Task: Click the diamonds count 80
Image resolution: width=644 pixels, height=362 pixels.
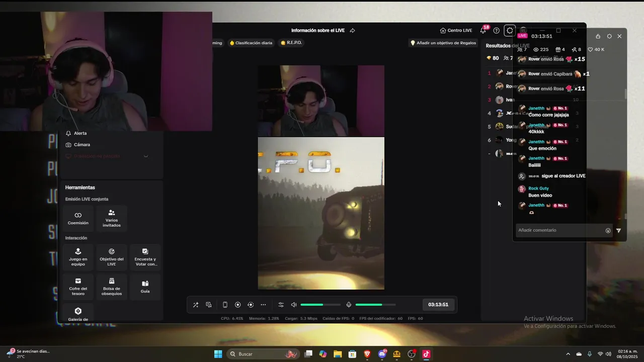Action: (493, 58)
